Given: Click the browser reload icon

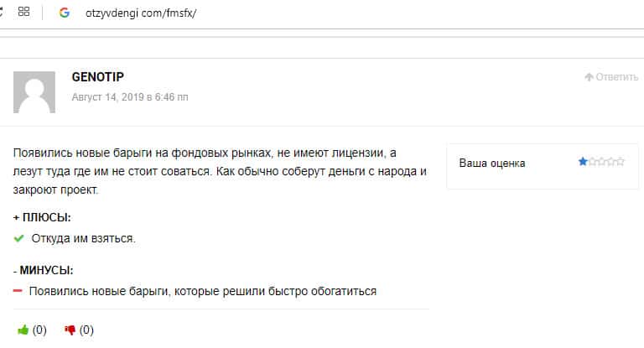Looking at the screenshot, I should click(x=3, y=13).
